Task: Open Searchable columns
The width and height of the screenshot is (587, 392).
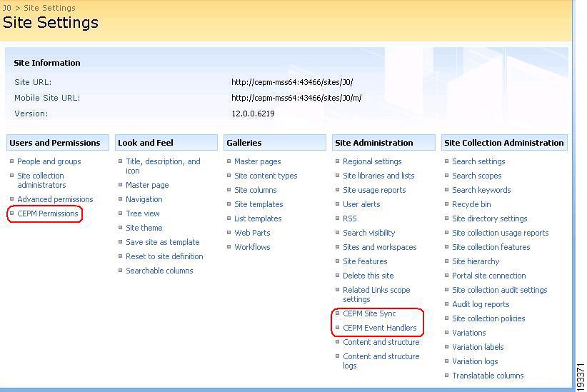Action: pyautogui.click(x=159, y=271)
